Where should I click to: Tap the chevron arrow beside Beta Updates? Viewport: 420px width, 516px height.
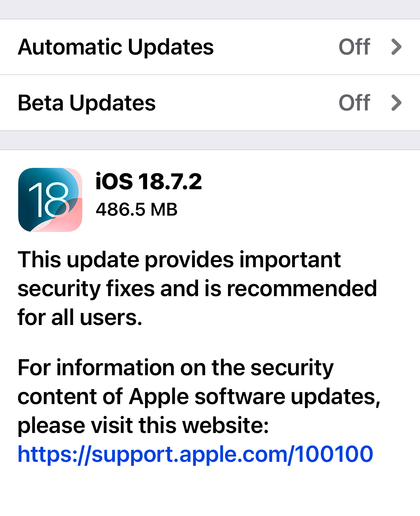[x=396, y=103]
